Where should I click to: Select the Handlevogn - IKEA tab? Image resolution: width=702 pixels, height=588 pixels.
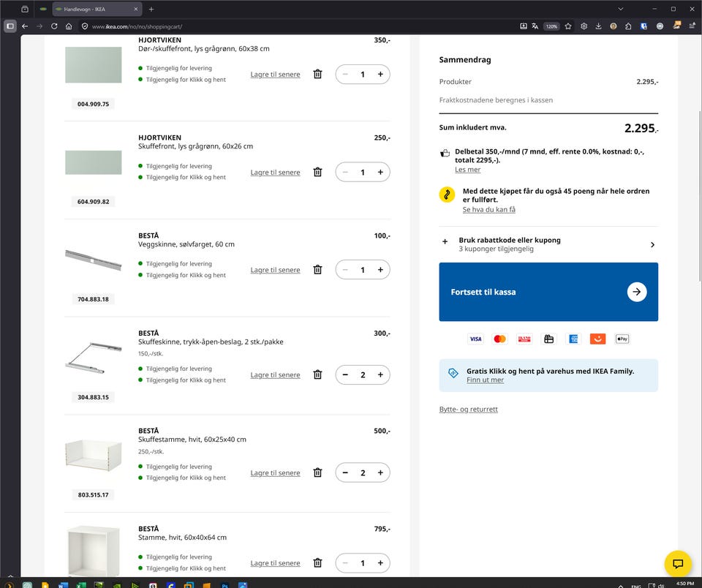[97, 9]
